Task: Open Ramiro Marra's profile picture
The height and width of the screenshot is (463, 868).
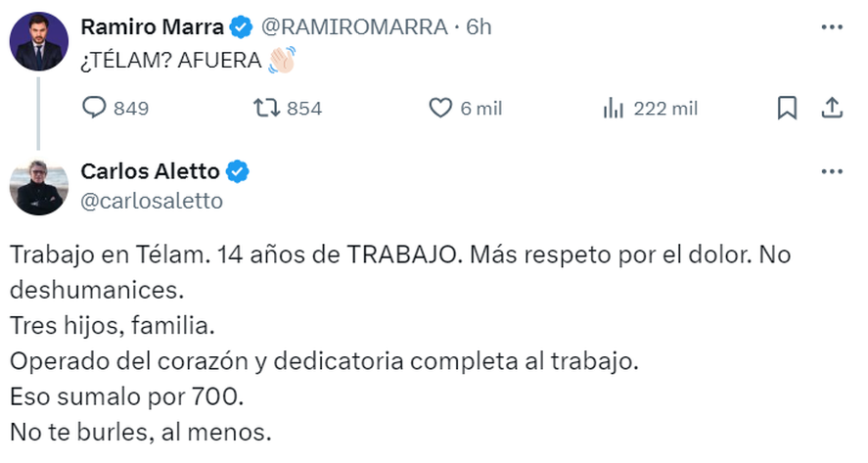Action: [x=39, y=41]
